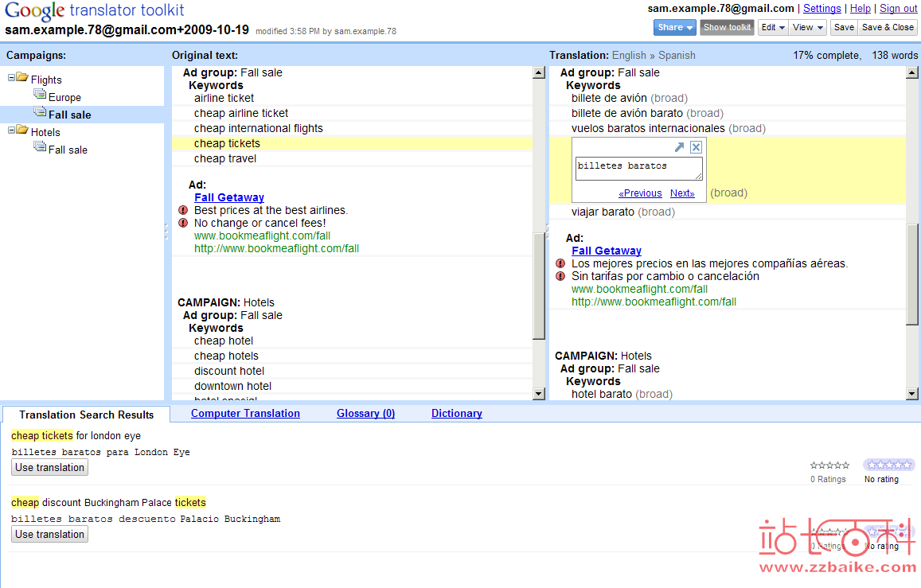
Task: Open the Share dropdown button
Action: coord(675,28)
